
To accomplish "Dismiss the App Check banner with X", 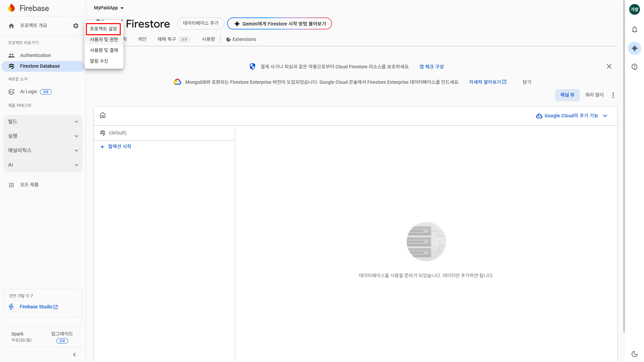I will pyautogui.click(x=609, y=66).
